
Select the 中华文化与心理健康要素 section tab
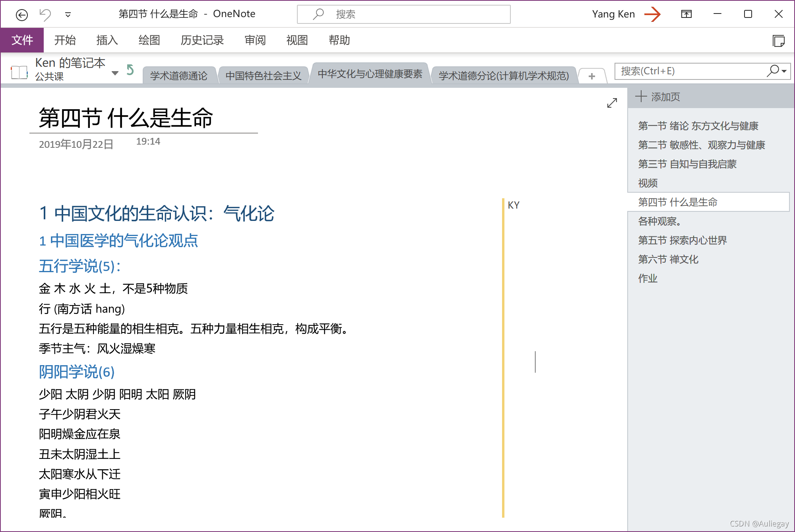point(370,74)
